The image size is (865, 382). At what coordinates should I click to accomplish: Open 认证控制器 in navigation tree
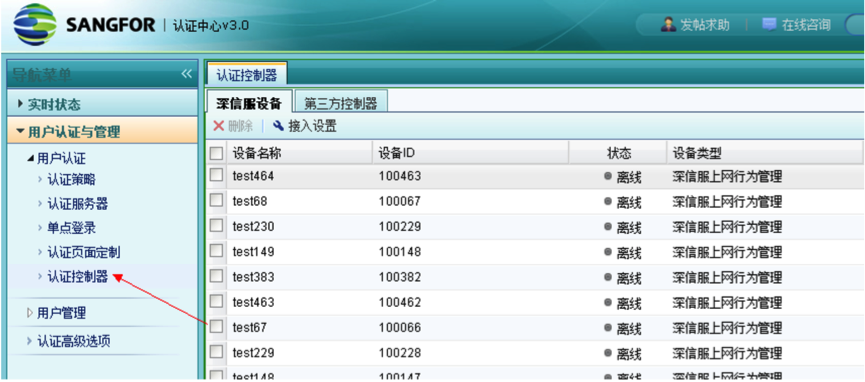point(78,277)
